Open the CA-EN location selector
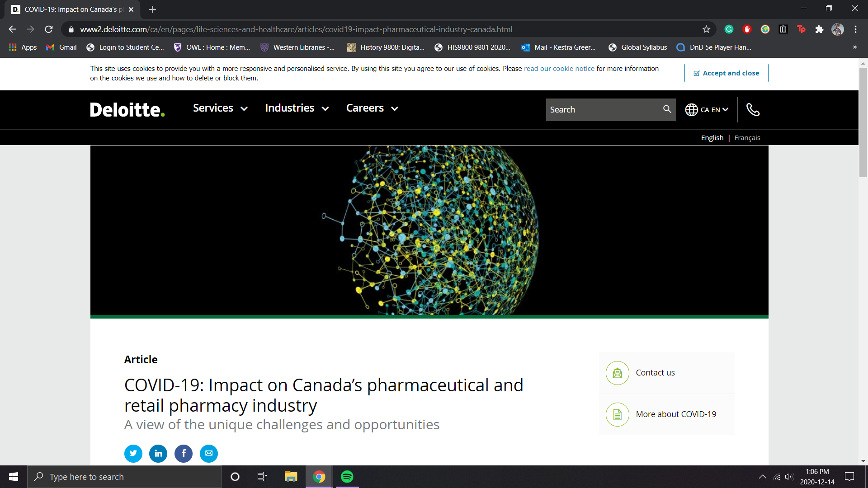The width and height of the screenshot is (868, 488). point(707,110)
